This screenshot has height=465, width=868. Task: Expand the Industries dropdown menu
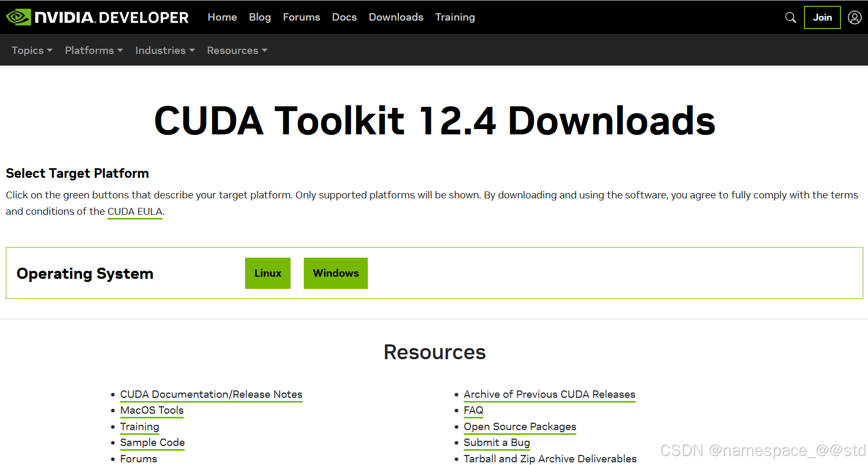point(165,50)
